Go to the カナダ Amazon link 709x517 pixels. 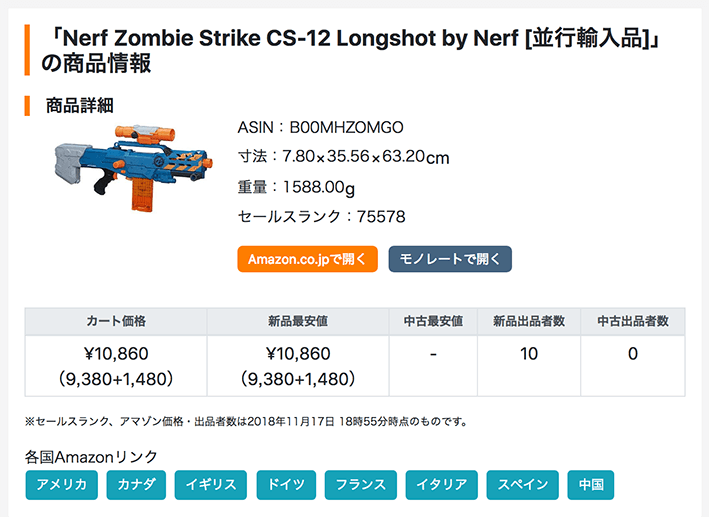(x=137, y=485)
